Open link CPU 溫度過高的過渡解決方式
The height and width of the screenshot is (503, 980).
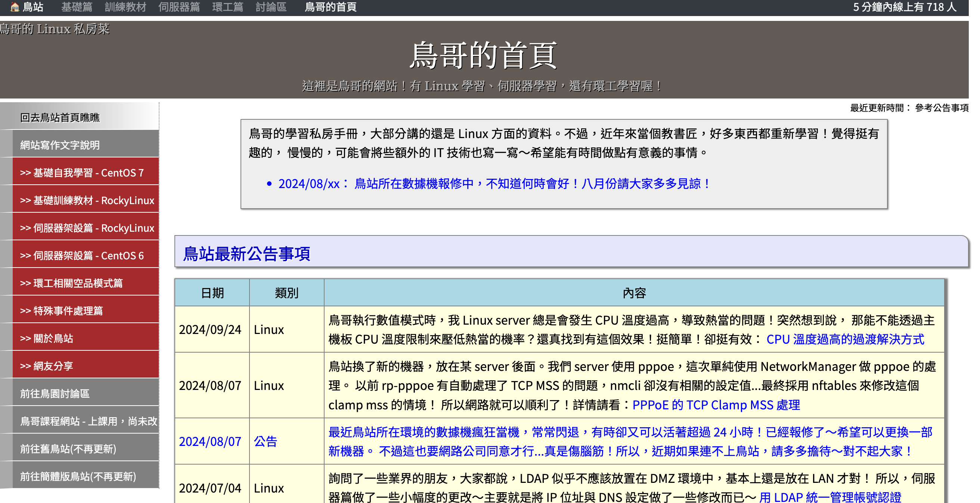[x=844, y=339]
